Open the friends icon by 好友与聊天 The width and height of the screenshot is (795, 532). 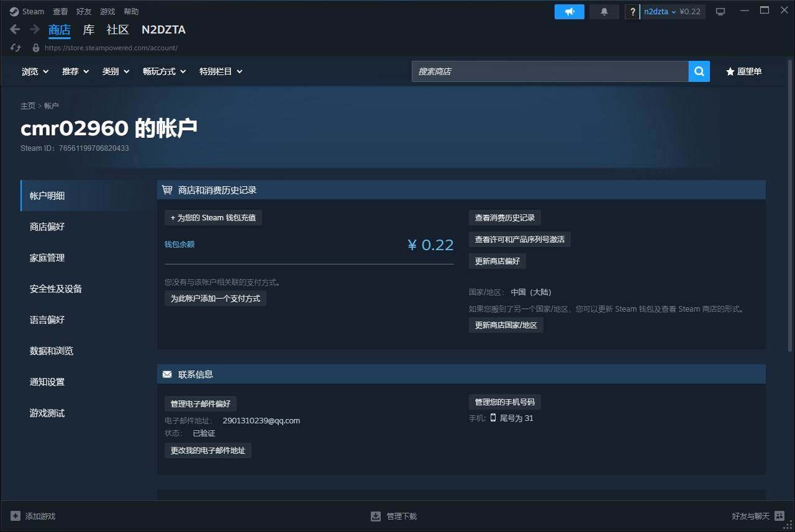pyautogui.click(x=779, y=516)
